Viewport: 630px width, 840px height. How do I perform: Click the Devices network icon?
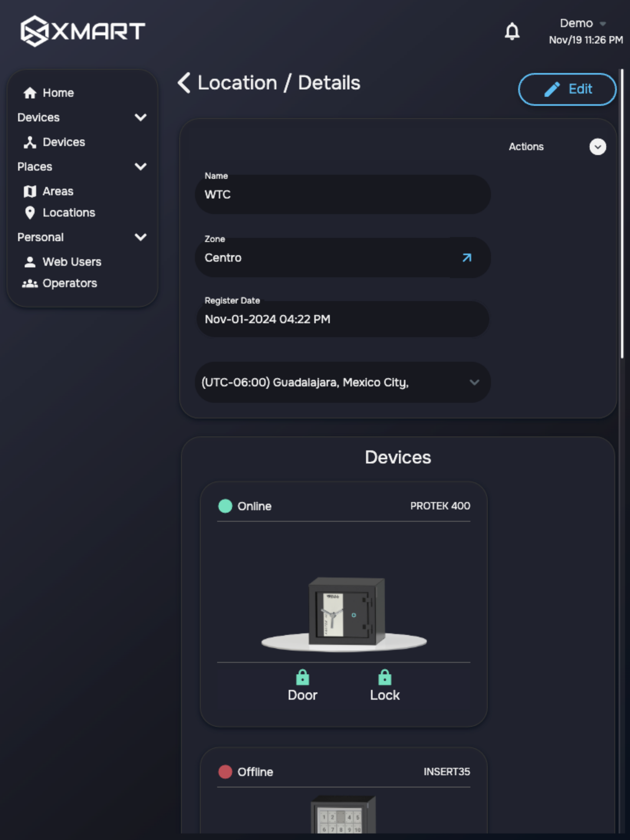[30, 142]
